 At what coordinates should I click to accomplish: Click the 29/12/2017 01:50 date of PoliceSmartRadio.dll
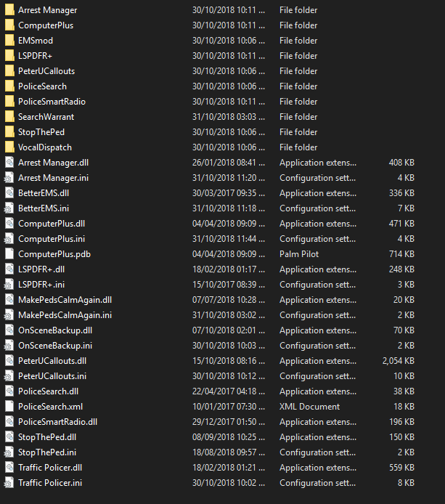pyautogui.click(x=229, y=422)
